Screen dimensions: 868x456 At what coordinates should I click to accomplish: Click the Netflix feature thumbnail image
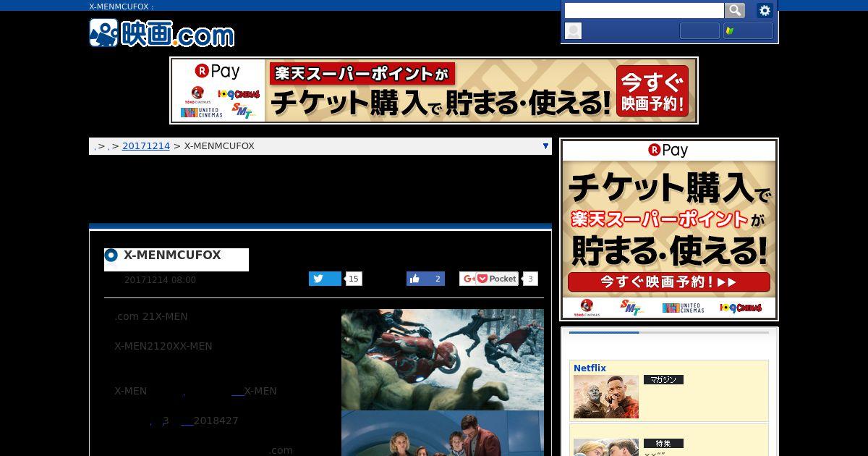pyautogui.click(x=606, y=397)
